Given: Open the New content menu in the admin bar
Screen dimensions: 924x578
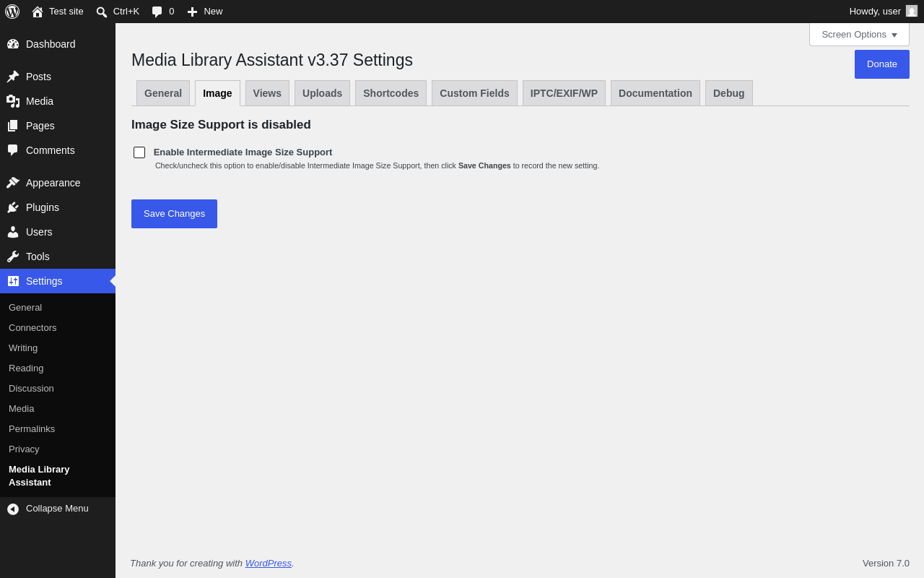Looking at the screenshot, I should (205, 12).
